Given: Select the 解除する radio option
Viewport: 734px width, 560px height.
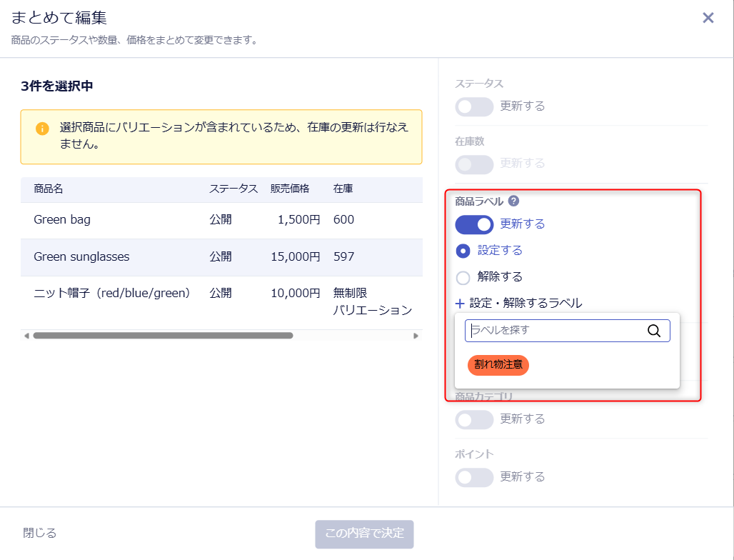Looking at the screenshot, I should pyautogui.click(x=463, y=278).
